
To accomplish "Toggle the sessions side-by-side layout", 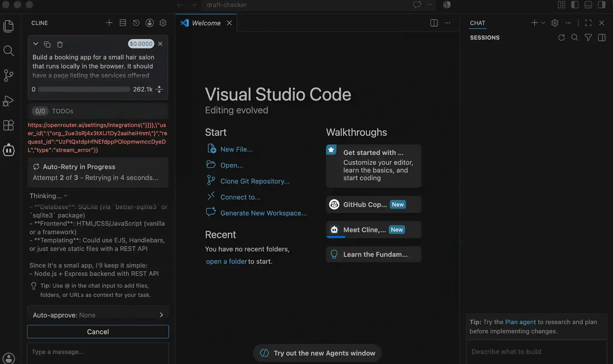I will click(602, 37).
